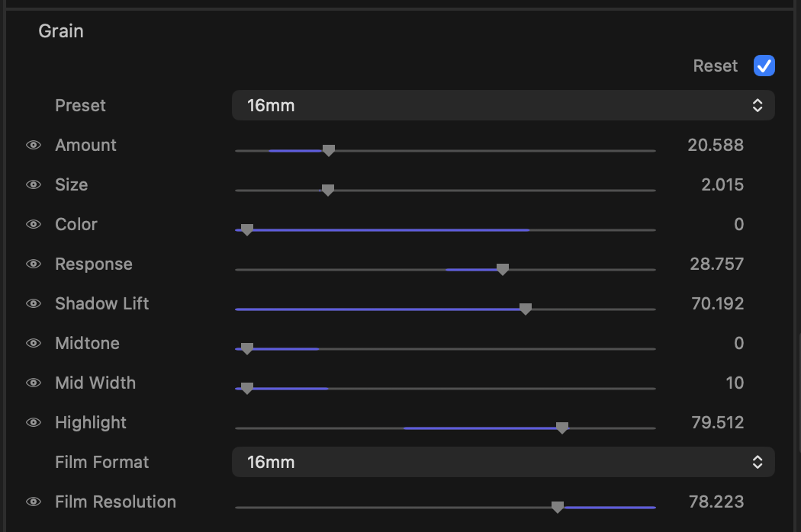Toggle the Midtone eye icon
The width and height of the screenshot is (801, 532).
tap(34, 343)
